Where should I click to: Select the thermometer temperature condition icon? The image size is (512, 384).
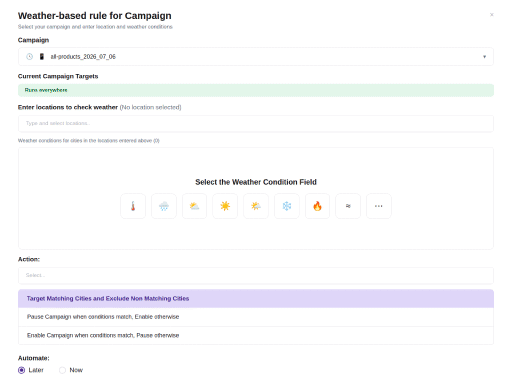133,206
